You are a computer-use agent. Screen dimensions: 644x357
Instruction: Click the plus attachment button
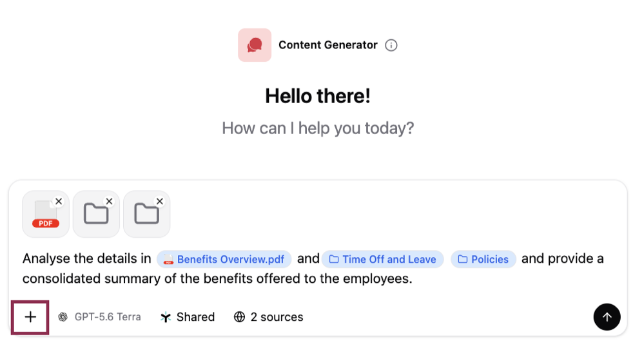tap(30, 317)
